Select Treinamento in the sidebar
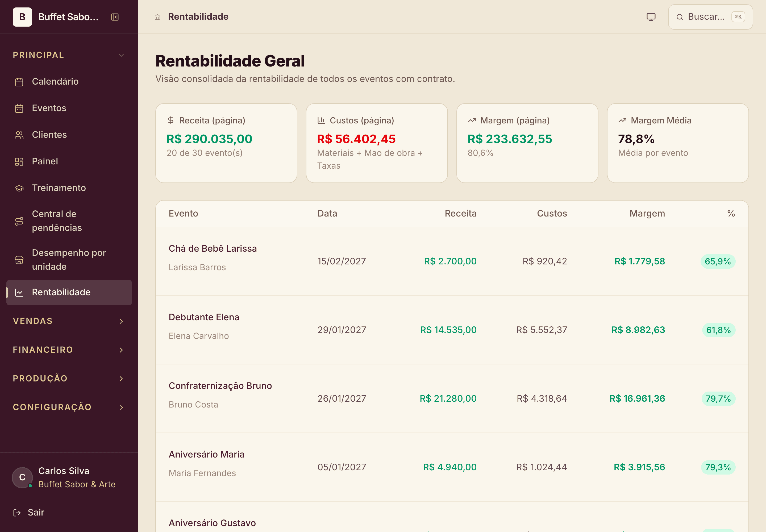This screenshot has width=766, height=532. tap(69, 188)
